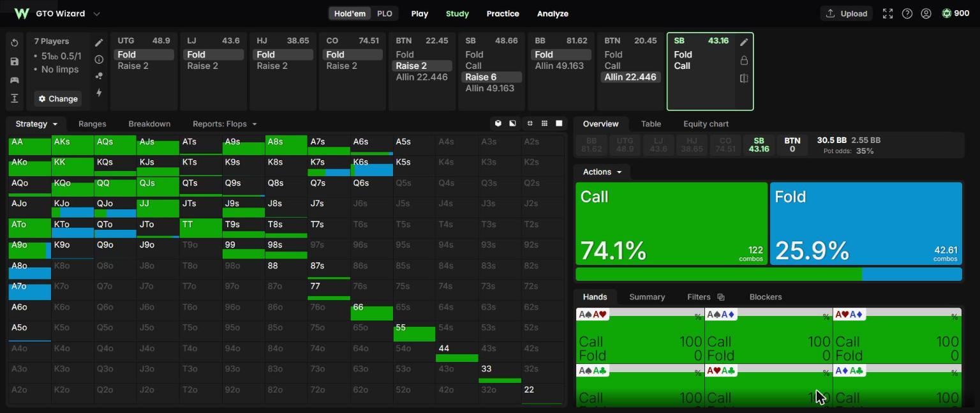Viewport: 980px width, 413px height.
Task: Click the vertical expand/collapse height icon
Action: (15, 98)
